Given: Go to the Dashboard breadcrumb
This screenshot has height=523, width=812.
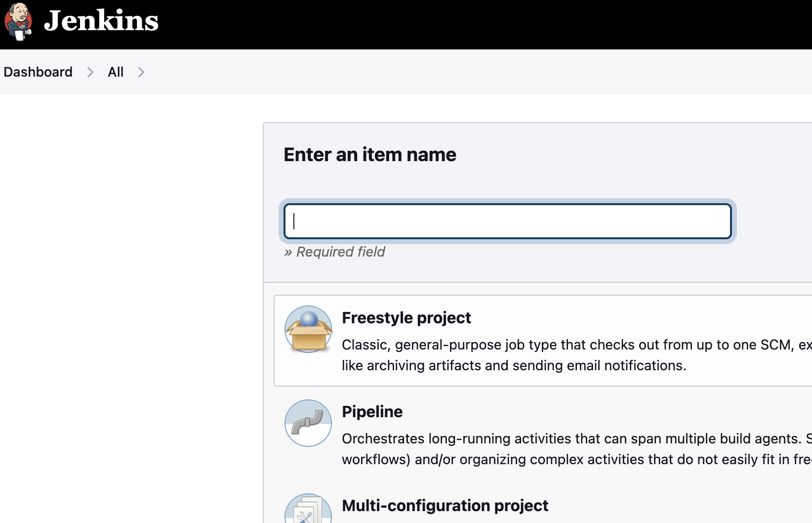Looking at the screenshot, I should point(38,72).
